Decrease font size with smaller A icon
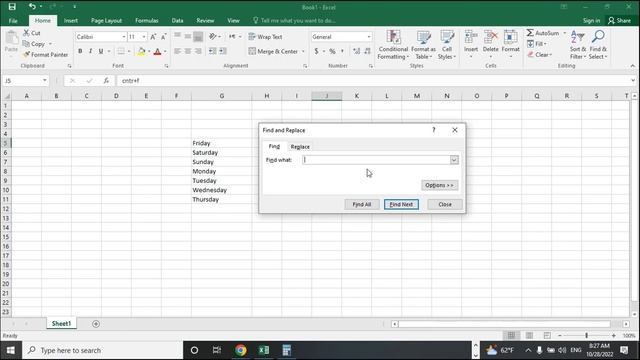Image resolution: width=640 pixels, height=360 pixels. pos(163,37)
